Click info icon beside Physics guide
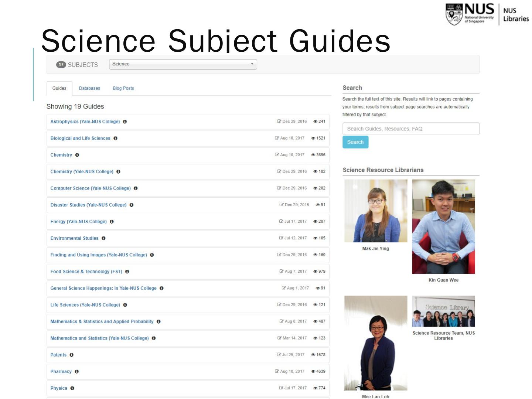 [72, 388]
